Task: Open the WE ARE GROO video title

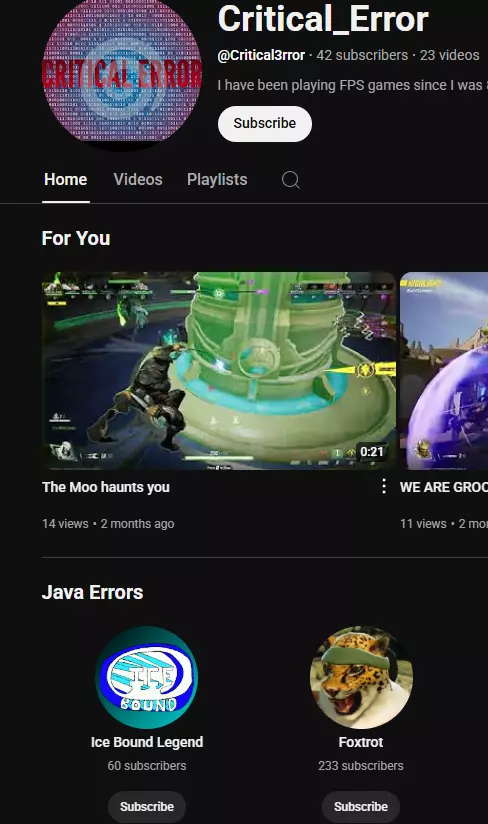Action: tap(444, 487)
